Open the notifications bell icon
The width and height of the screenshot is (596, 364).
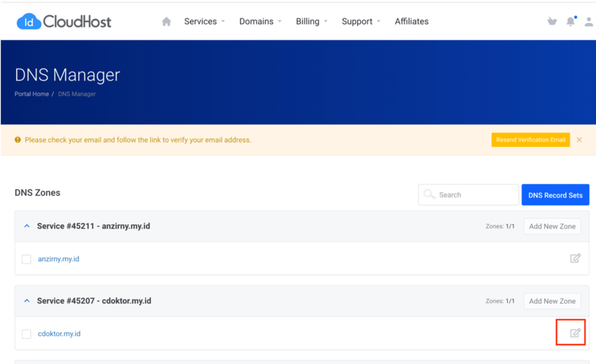click(x=570, y=22)
